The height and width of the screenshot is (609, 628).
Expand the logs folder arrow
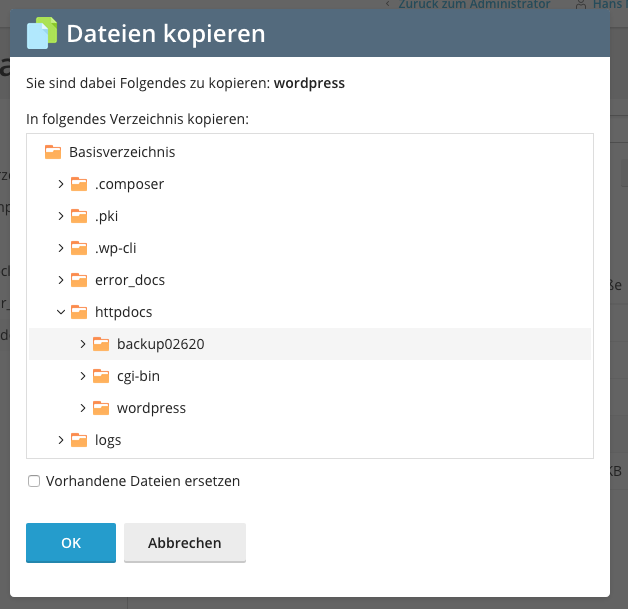coord(61,440)
